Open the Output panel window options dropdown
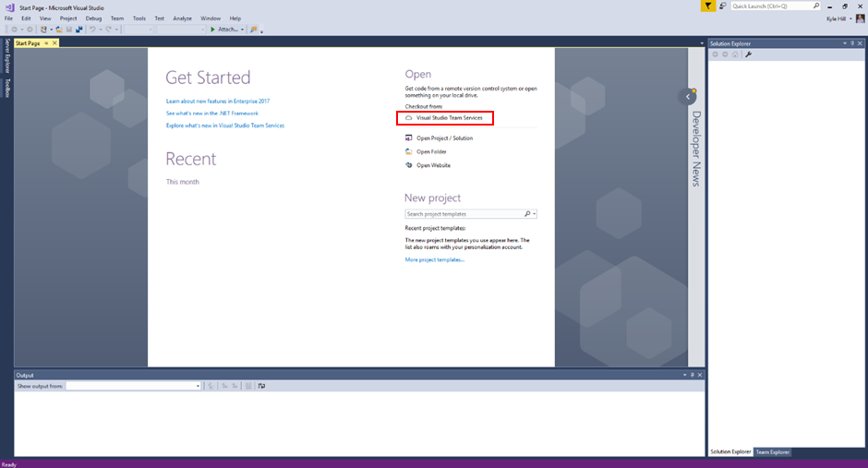 coord(685,375)
